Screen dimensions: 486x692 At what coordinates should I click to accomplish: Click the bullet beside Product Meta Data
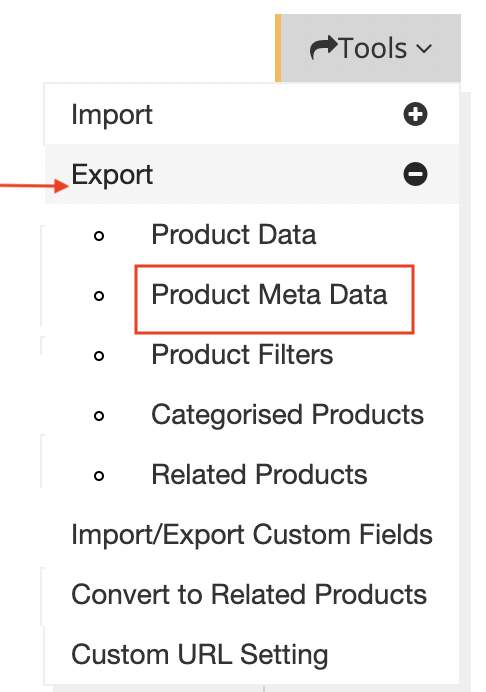click(99, 296)
